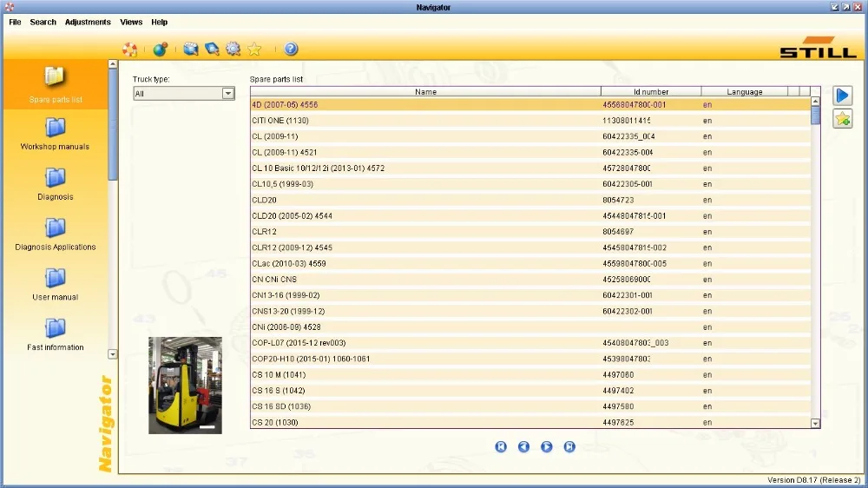This screenshot has width=868, height=488.
Task: Open the Diagnosis folder in the sidebar
Action: pos(55,184)
